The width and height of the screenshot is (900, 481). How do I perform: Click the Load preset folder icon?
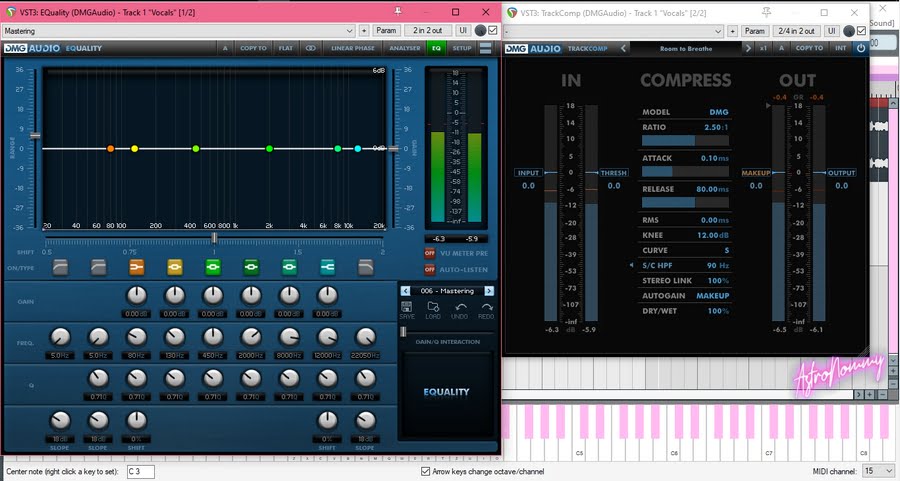point(433,307)
